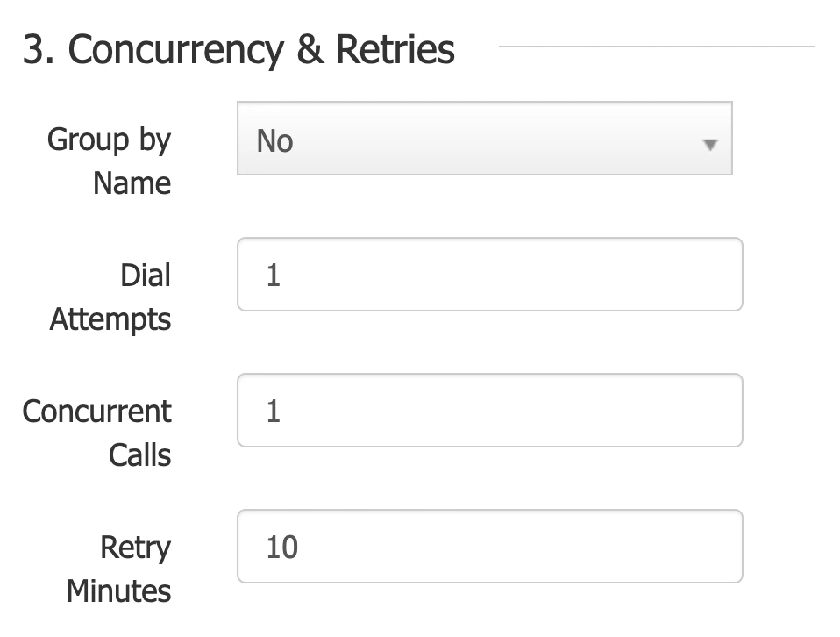The width and height of the screenshot is (840, 637).
Task: Click the Dial Attempts label
Action: pos(109,297)
